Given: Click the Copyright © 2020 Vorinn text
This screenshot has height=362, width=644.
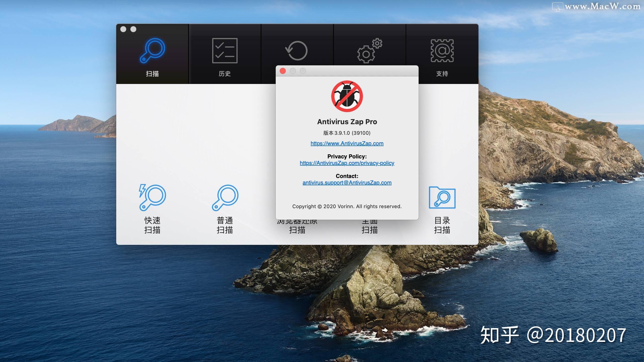Looking at the screenshot, I should point(347,206).
